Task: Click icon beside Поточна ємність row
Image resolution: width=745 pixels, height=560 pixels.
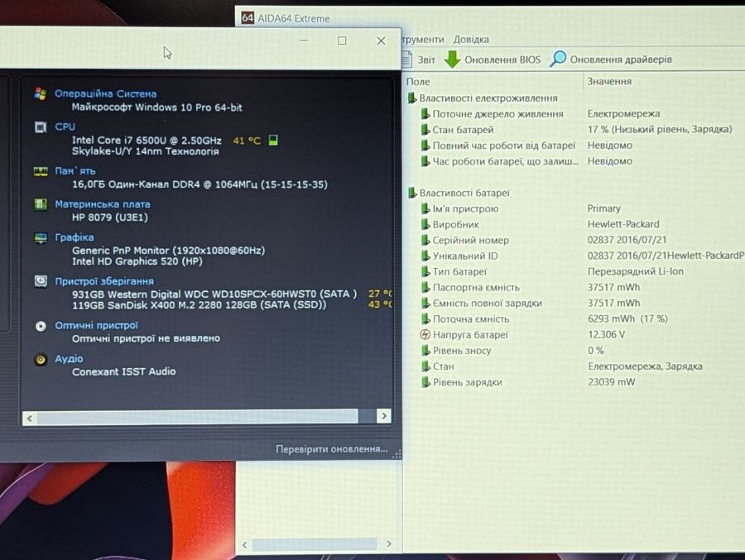Action: pyautogui.click(x=425, y=318)
